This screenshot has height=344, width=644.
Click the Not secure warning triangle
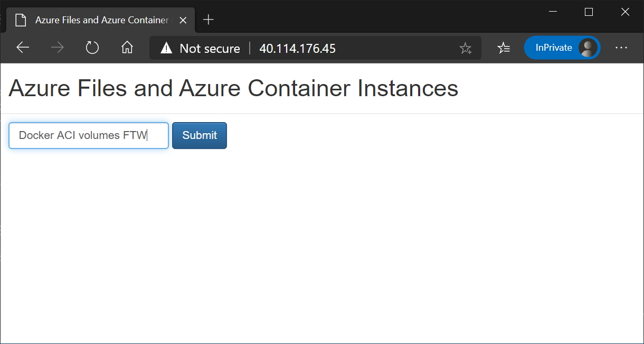167,49
